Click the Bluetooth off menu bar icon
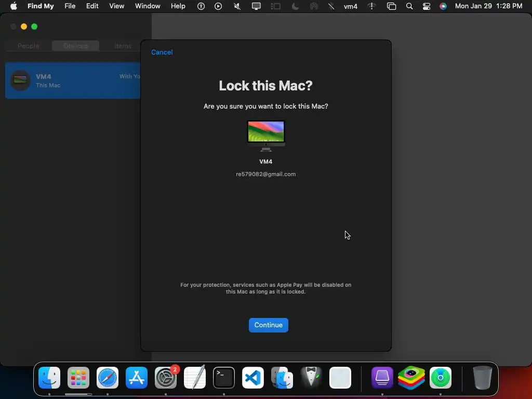The height and width of the screenshot is (399, 532). (331, 6)
